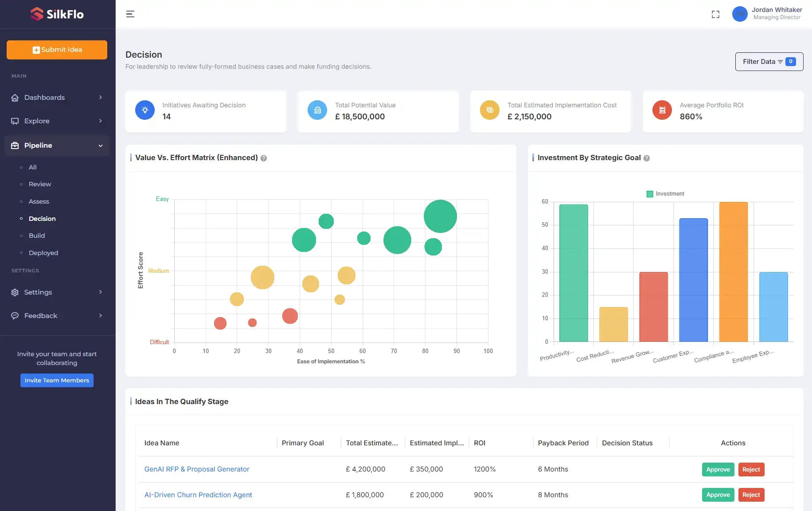Click the £ 200,000 cost cell

pos(426,495)
